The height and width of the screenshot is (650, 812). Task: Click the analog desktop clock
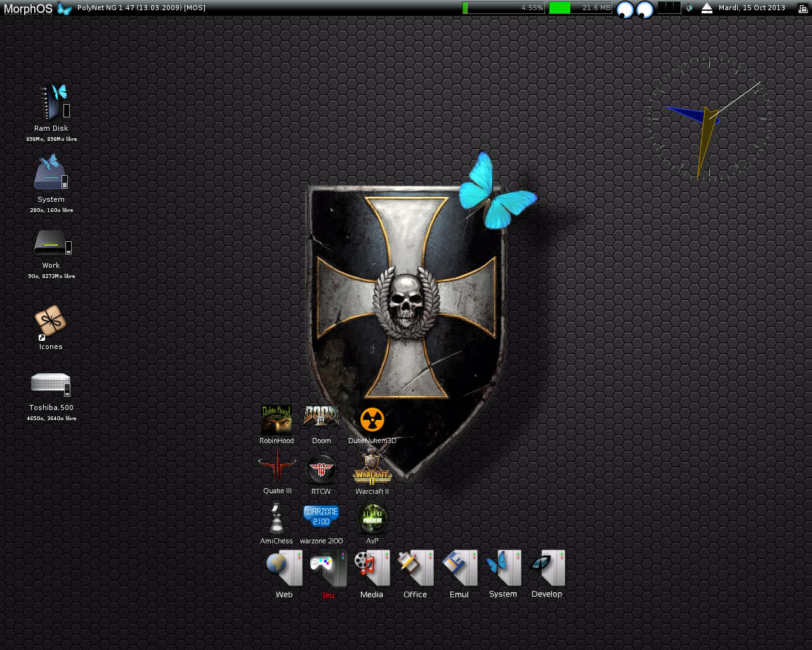(709, 119)
